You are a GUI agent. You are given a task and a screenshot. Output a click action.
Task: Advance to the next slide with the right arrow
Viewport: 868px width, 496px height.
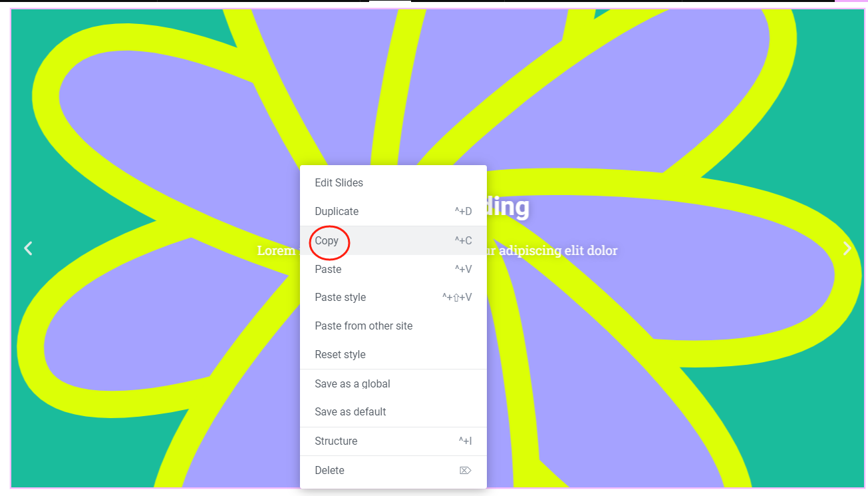click(847, 248)
